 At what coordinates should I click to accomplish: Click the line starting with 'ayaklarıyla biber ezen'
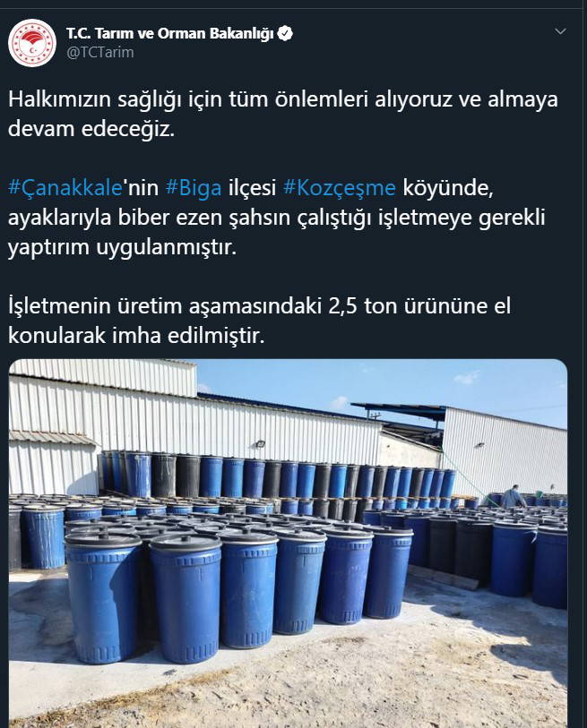point(277,218)
